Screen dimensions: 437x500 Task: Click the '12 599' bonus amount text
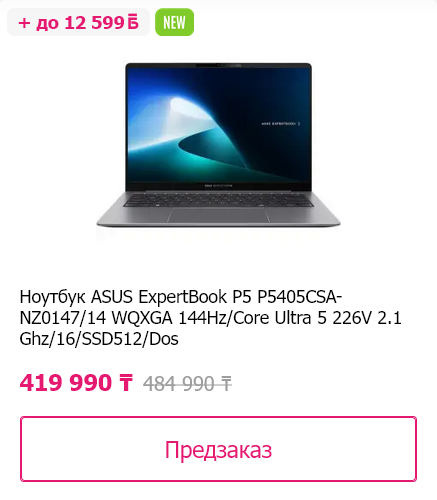click(94, 23)
